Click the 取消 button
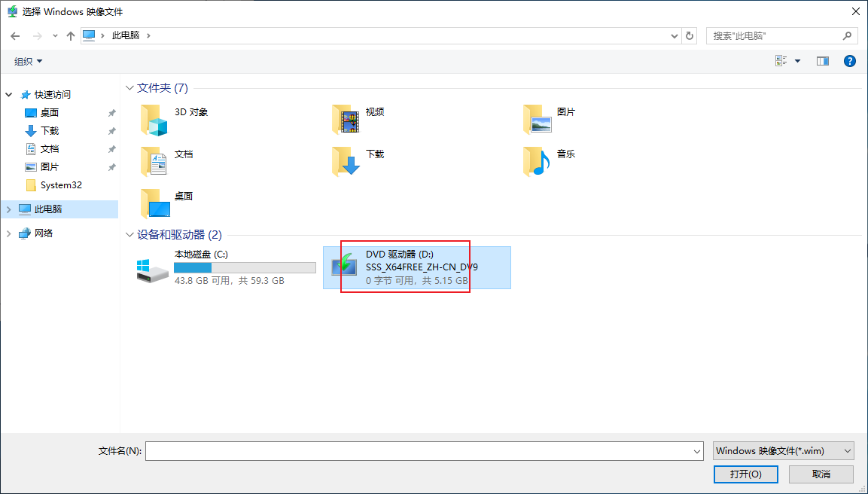This screenshot has height=494, width=868. (821, 474)
